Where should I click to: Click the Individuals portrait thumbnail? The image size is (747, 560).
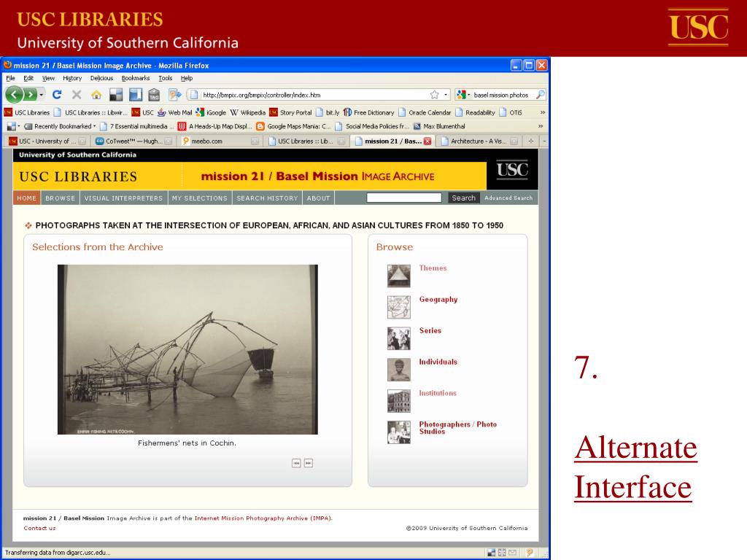point(399,370)
